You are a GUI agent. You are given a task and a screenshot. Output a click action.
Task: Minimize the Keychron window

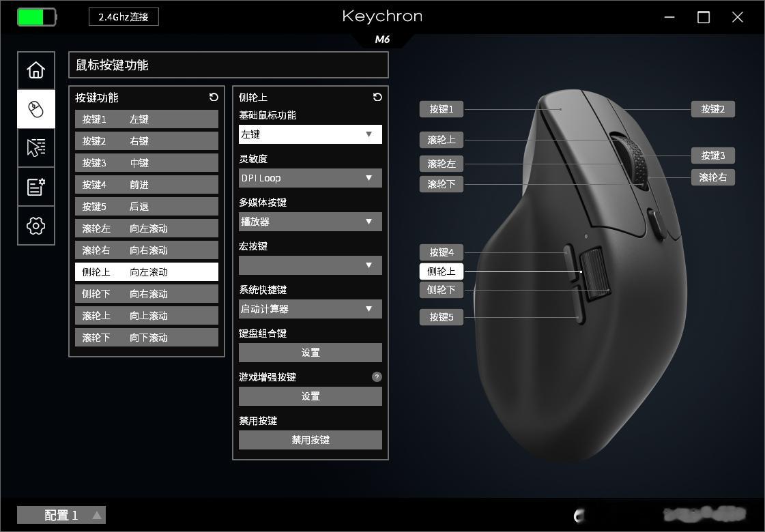click(669, 17)
